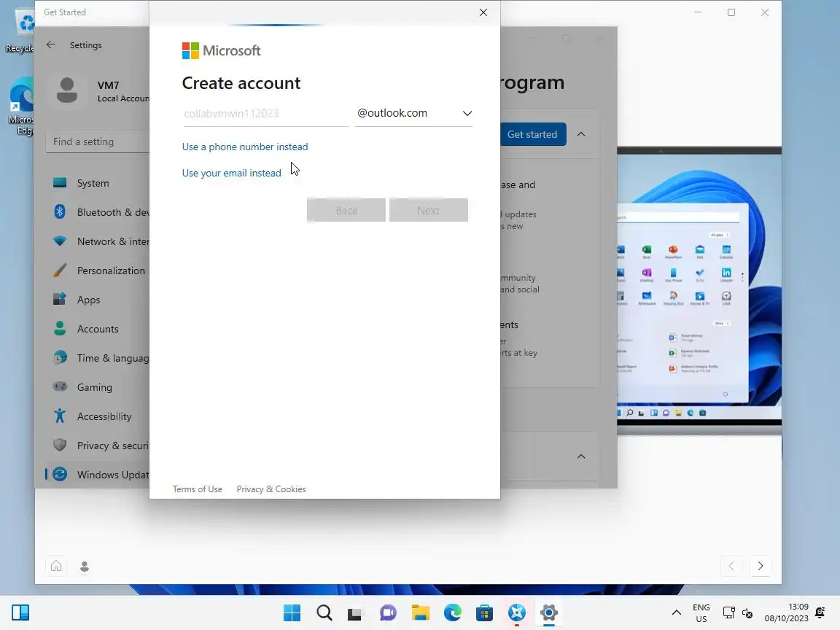Open Accounts settings category
The image size is (840, 630).
pos(98,329)
